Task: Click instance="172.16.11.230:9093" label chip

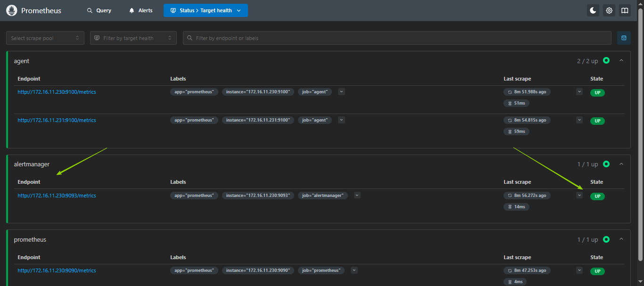Action: tap(258, 195)
